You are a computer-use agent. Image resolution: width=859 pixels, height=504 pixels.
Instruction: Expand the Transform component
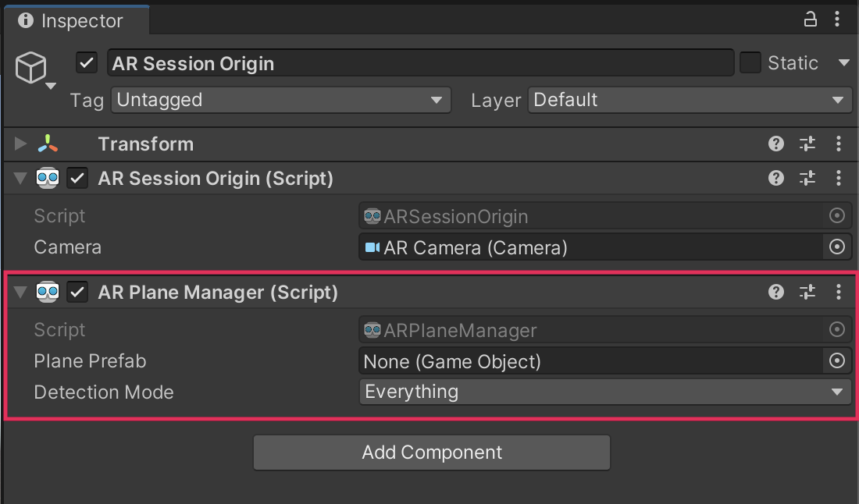(x=21, y=144)
